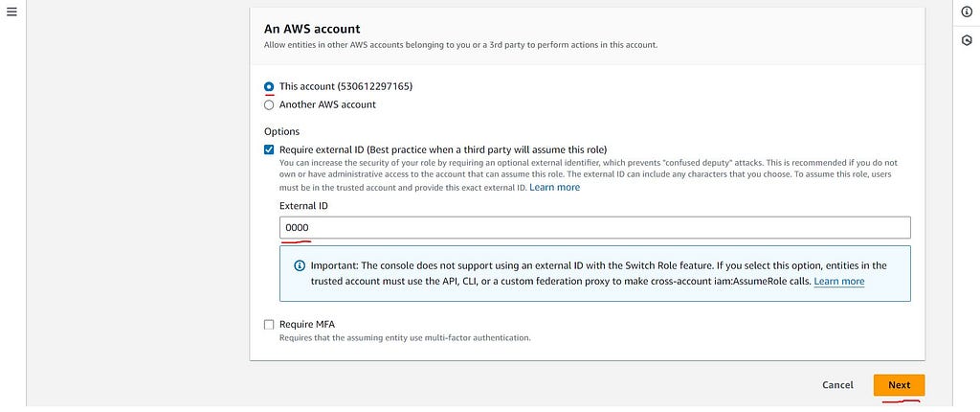
Task: Click the External ID input field
Action: click(x=594, y=227)
